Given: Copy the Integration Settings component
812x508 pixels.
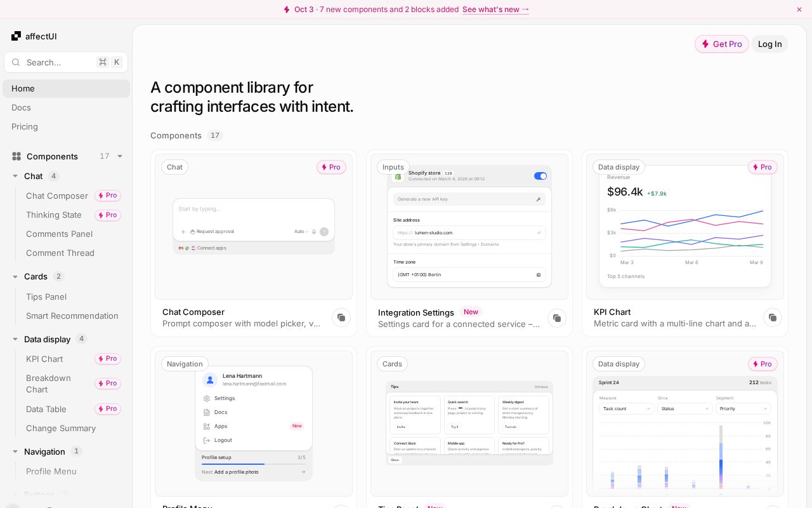Looking at the screenshot, I should [x=557, y=318].
